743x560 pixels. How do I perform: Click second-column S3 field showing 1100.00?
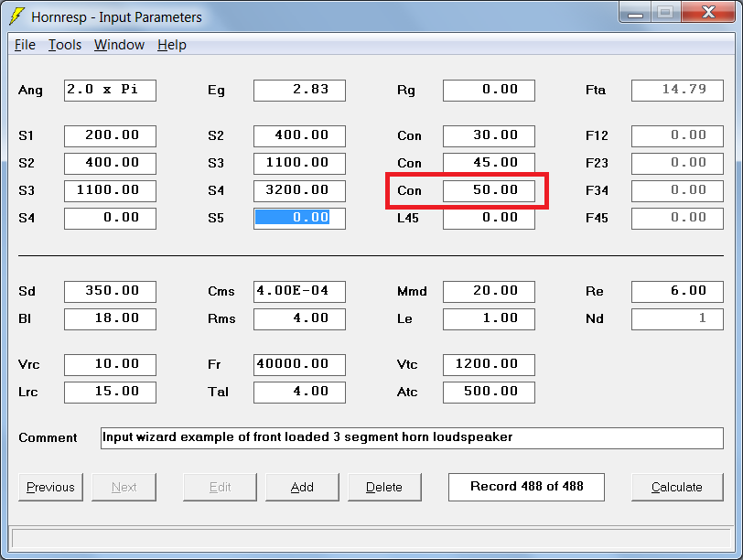click(x=299, y=164)
